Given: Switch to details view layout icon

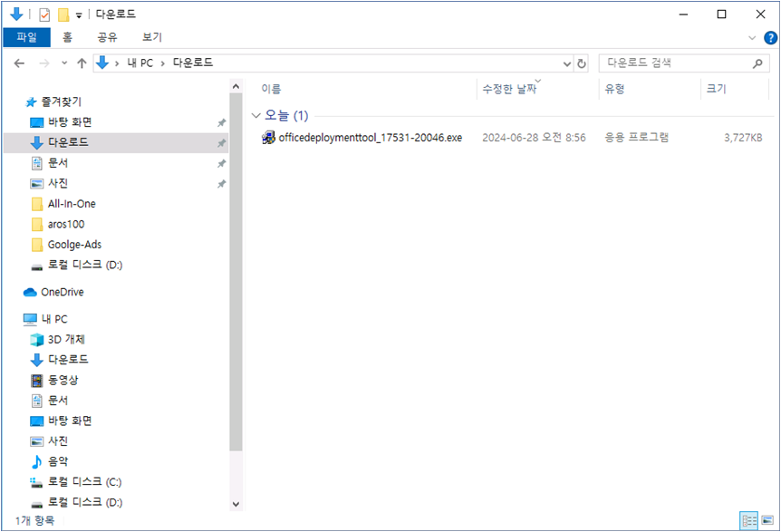Looking at the screenshot, I should coord(749,520).
